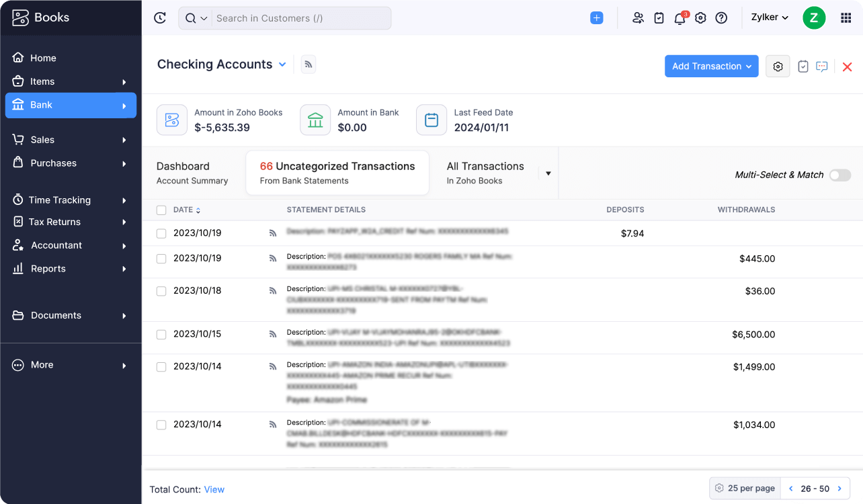
Task: Click the bank feed icon beside Checking Accounts
Action: 309,65
